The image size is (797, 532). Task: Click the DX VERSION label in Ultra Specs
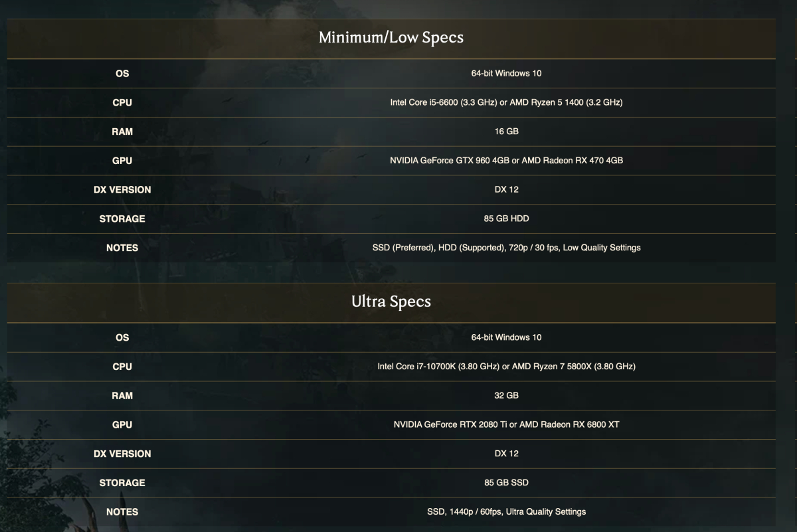[x=122, y=454]
